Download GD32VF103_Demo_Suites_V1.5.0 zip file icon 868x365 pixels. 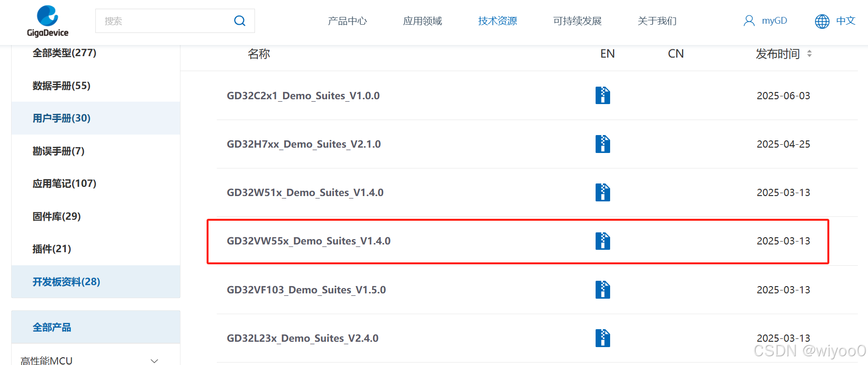603,289
